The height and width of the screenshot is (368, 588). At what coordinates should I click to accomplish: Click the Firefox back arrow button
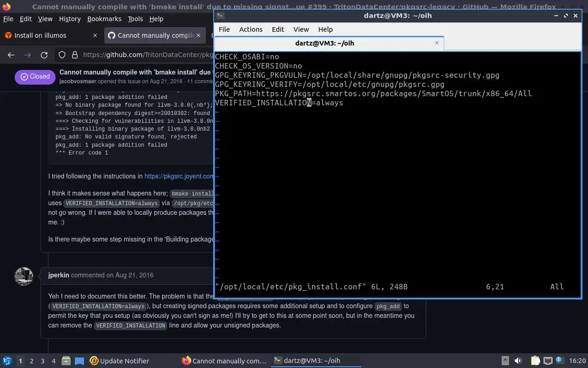click(11, 55)
